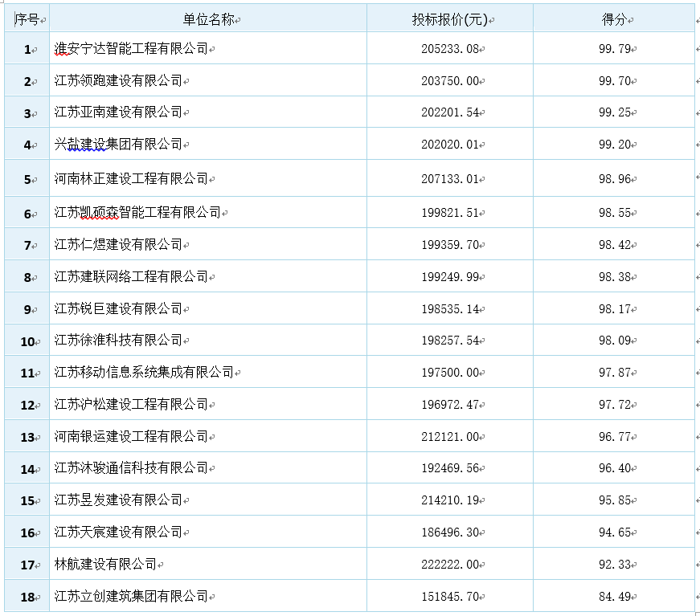
Task: Click bid price 192469.56
Action: click(x=450, y=468)
